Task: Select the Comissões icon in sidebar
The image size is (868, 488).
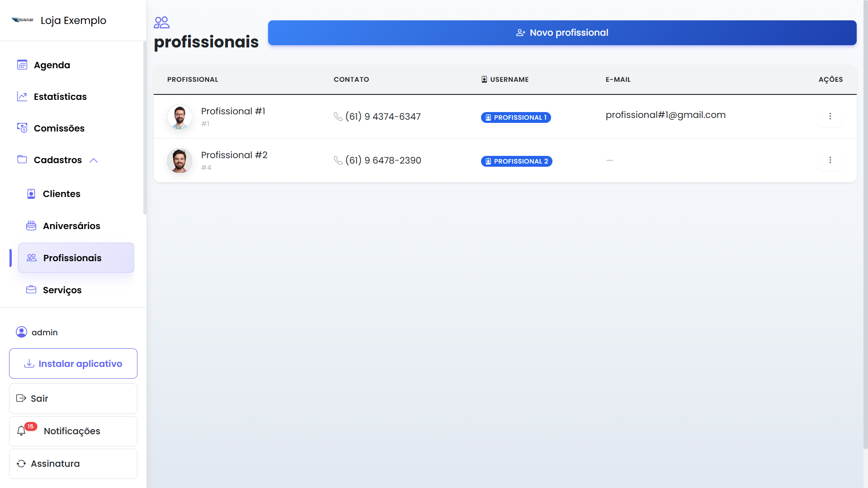Action: (x=22, y=128)
